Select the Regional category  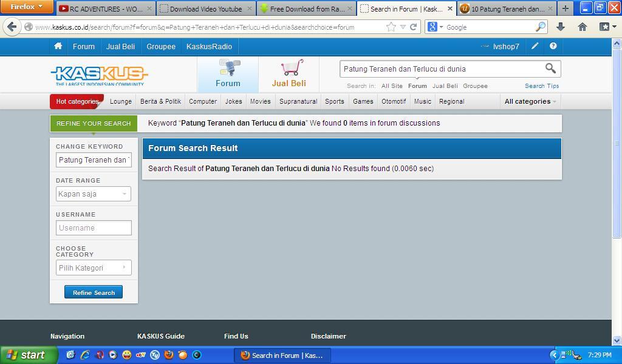coord(451,101)
